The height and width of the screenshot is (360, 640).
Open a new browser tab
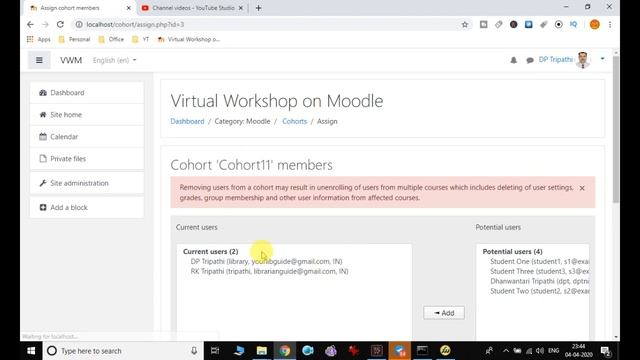click(258, 8)
